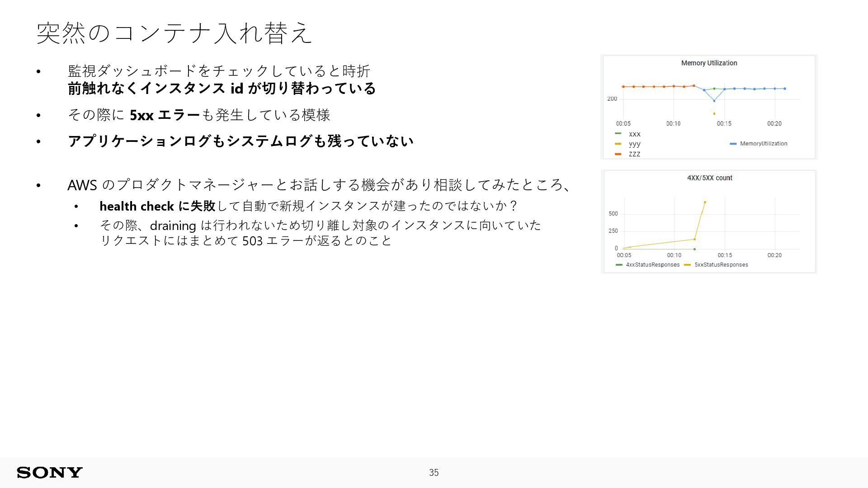Click the sub-bullet health check に失敗
This screenshot has width=868, height=488.
(308, 206)
